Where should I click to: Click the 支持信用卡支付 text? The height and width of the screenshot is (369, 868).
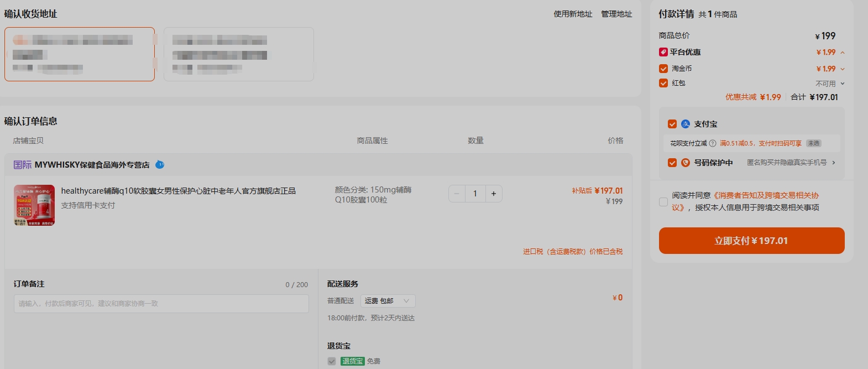[x=88, y=205]
